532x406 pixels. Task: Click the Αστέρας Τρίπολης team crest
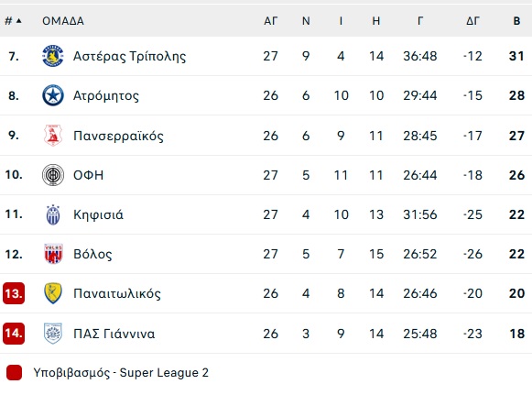(53, 56)
